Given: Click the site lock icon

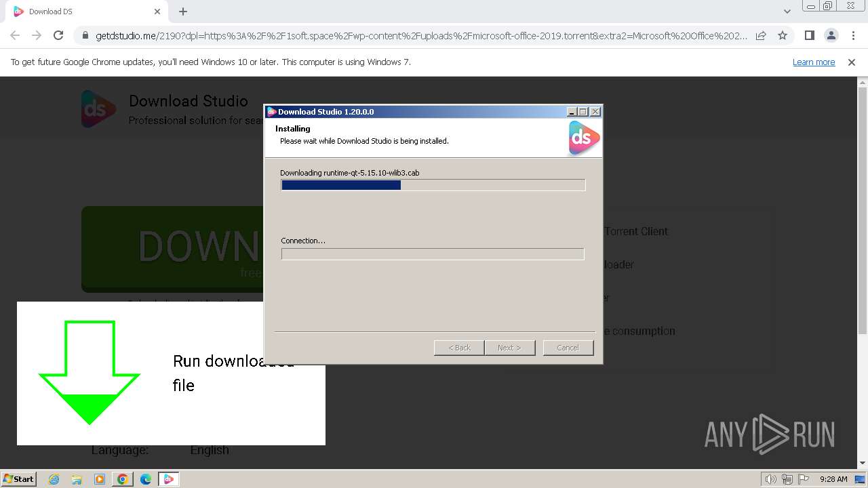Looking at the screenshot, I should (x=85, y=36).
